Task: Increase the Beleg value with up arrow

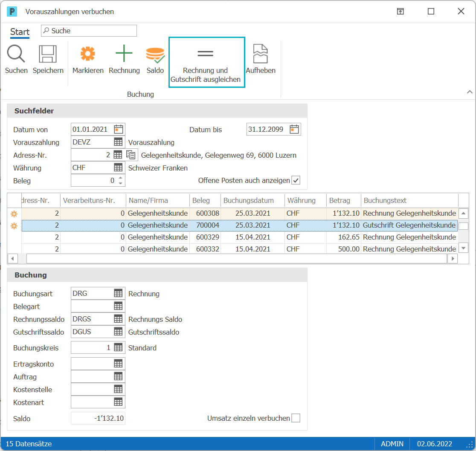Action: pyautogui.click(x=121, y=178)
